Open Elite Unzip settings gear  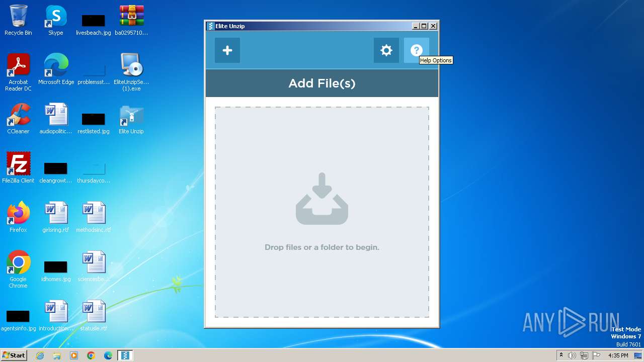[386, 50]
